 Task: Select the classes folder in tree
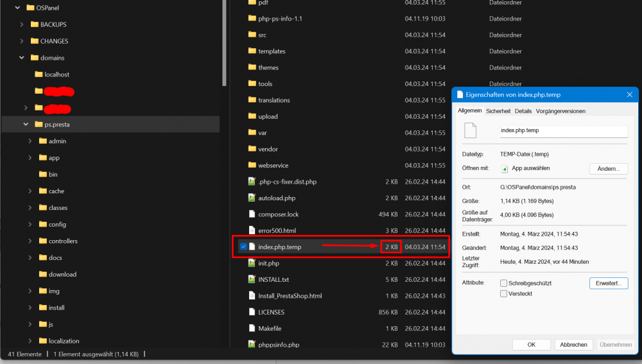[53, 207]
